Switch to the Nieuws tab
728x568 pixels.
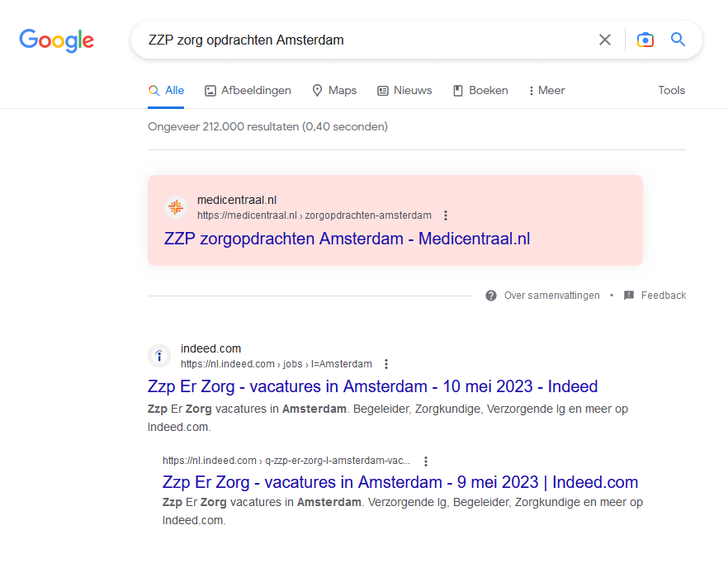tap(404, 91)
